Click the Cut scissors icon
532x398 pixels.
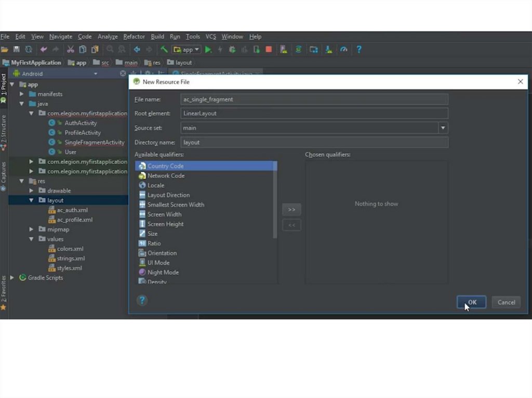click(71, 50)
